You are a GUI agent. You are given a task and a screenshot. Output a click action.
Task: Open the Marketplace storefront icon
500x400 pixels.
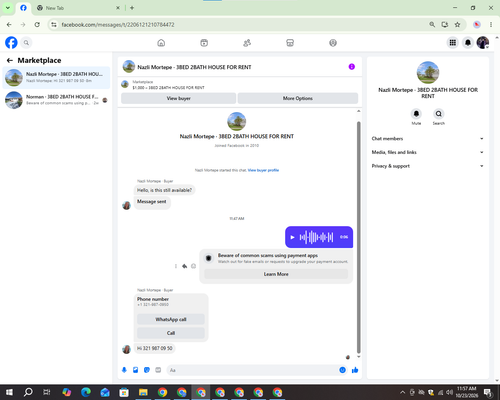click(290, 43)
